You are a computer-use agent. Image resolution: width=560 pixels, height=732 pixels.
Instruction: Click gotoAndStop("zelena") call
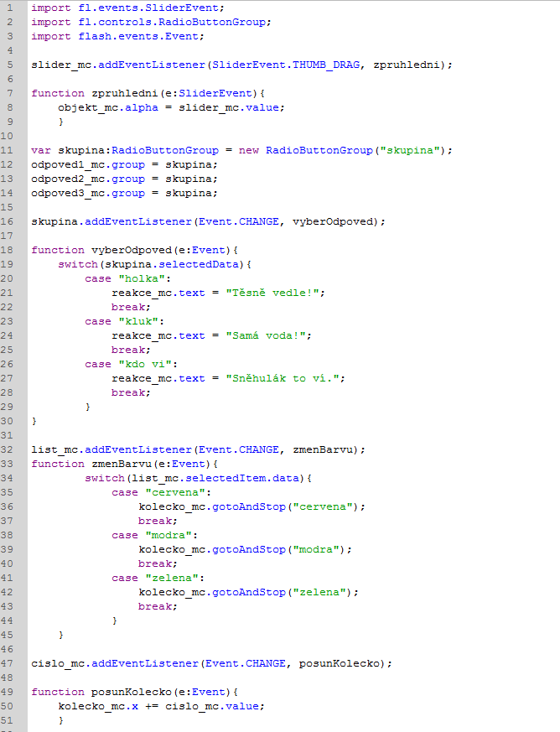click(282, 593)
